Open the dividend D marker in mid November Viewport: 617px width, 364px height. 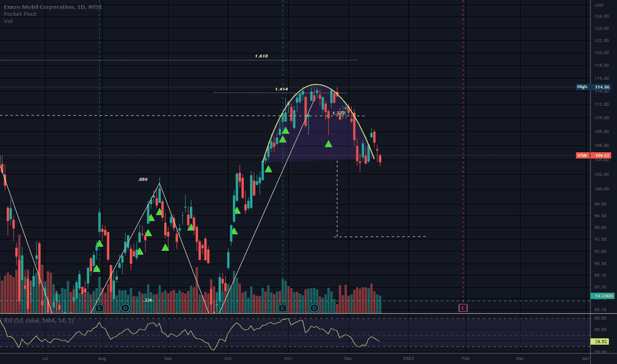[314, 308]
